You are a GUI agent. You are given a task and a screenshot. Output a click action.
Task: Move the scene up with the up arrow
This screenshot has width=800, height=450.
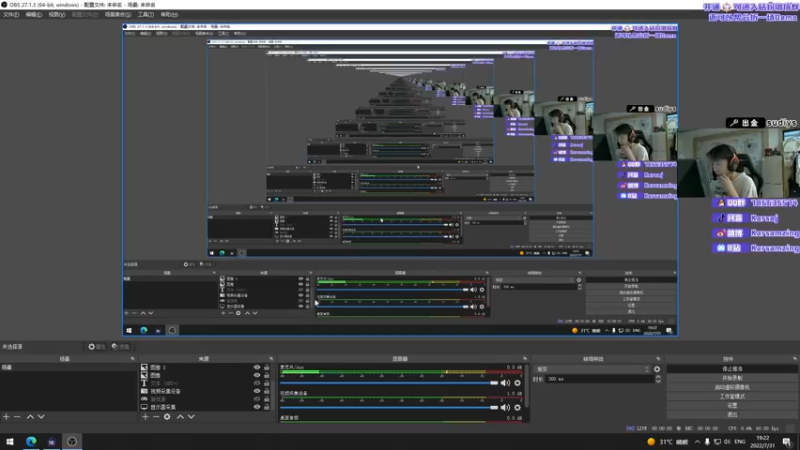coord(30,417)
